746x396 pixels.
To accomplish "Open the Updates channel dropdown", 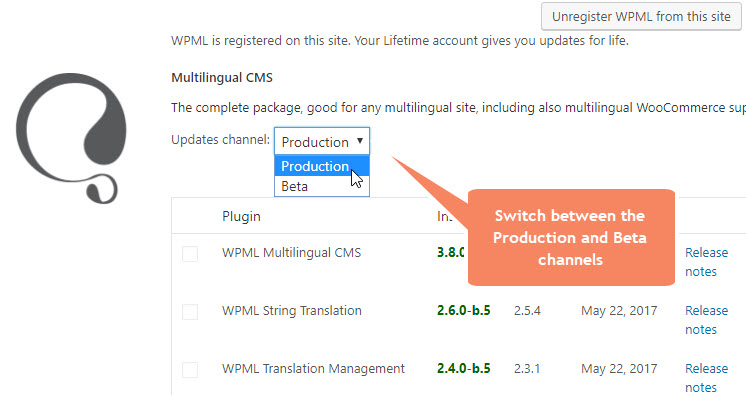I will [322, 141].
